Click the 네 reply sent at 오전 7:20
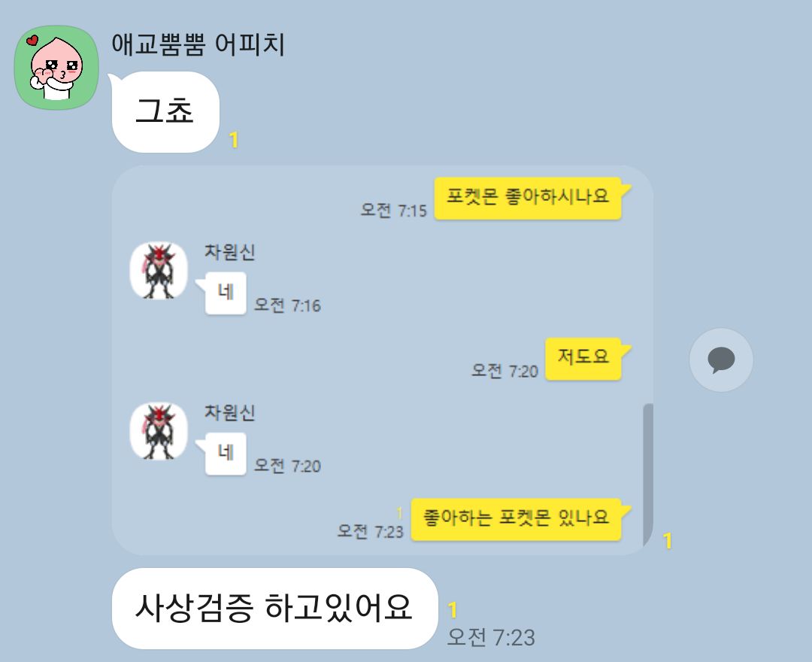This screenshot has width=812, height=662. (x=226, y=454)
